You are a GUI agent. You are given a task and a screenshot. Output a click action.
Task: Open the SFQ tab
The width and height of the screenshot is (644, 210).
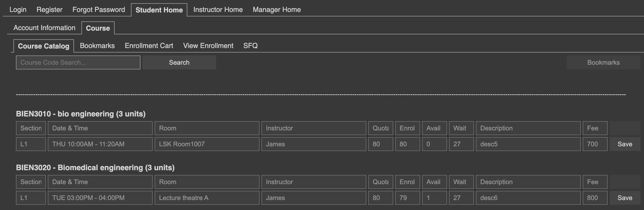click(251, 46)
